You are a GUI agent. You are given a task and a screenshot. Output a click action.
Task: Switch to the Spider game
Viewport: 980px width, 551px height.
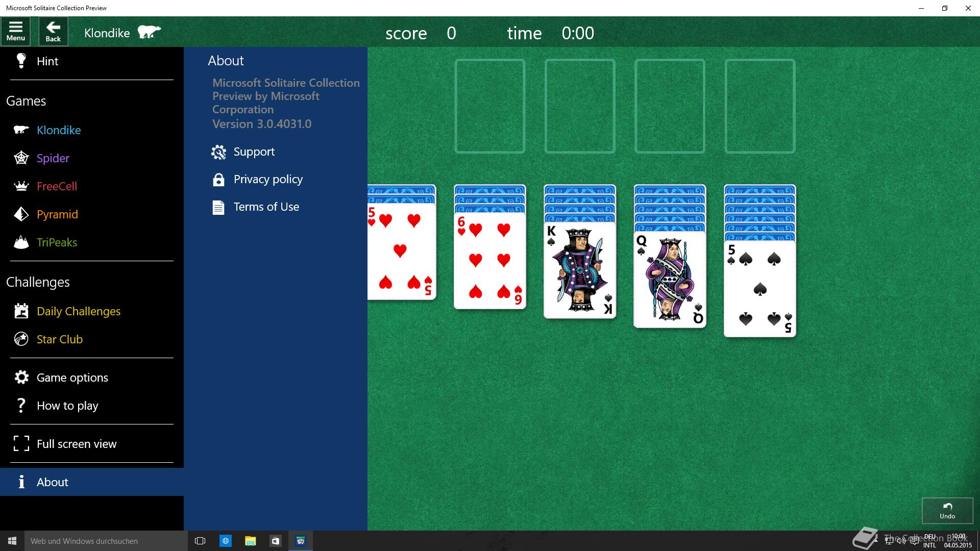(x=92, y=158)
